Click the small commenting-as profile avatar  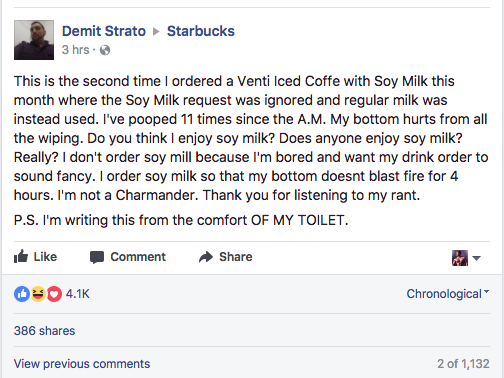[x=460, y=258]
